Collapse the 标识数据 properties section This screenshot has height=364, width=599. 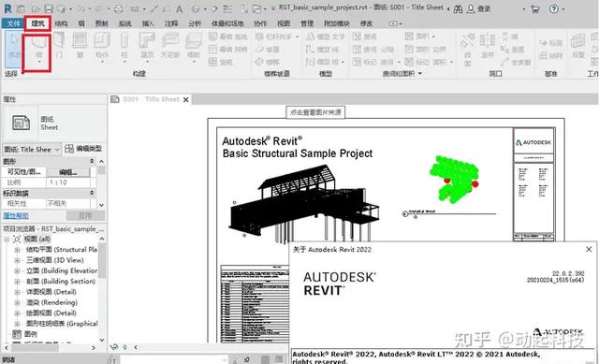92,193
